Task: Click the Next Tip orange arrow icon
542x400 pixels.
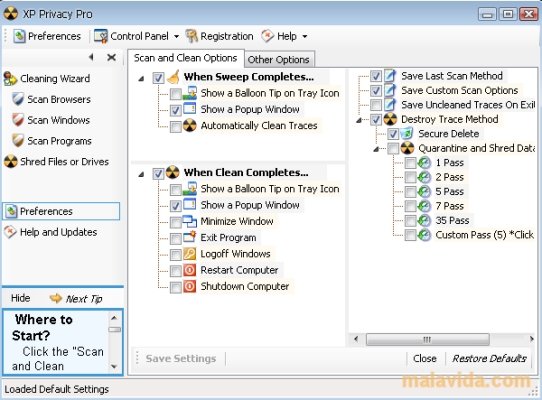Action: (x=56, y=298)
